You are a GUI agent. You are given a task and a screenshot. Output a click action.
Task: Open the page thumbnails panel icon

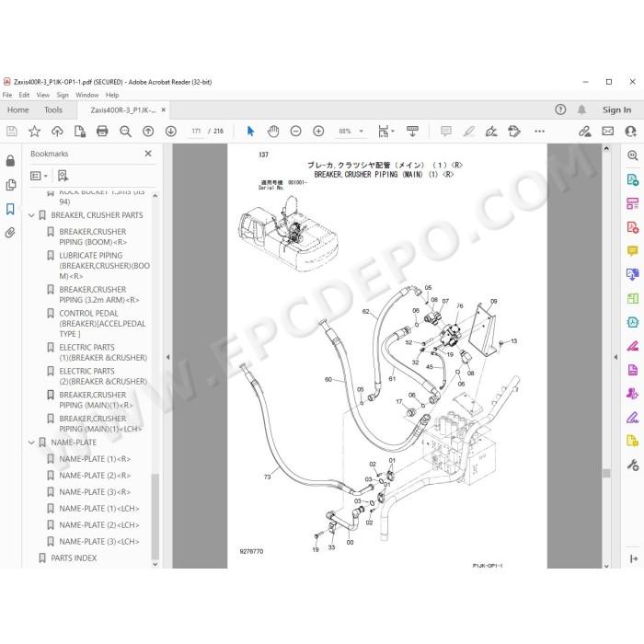point(11,185)
